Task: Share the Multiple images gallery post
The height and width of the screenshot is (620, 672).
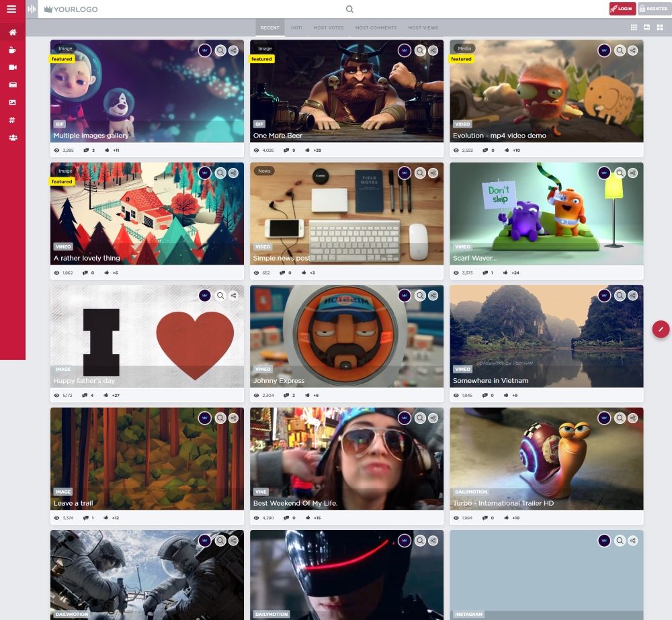Action: pos(234,50)
